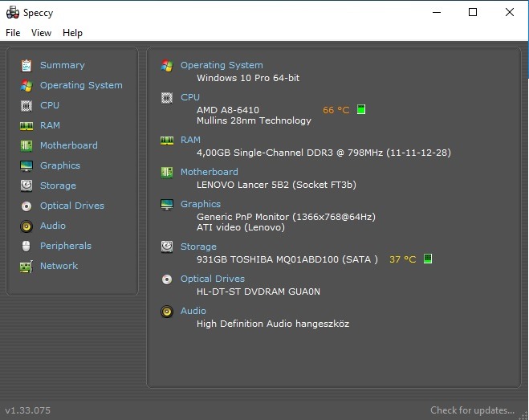Open the View menu
This screenshot has height=420, width=529.
pyautogui.click(x=41, y=33)
